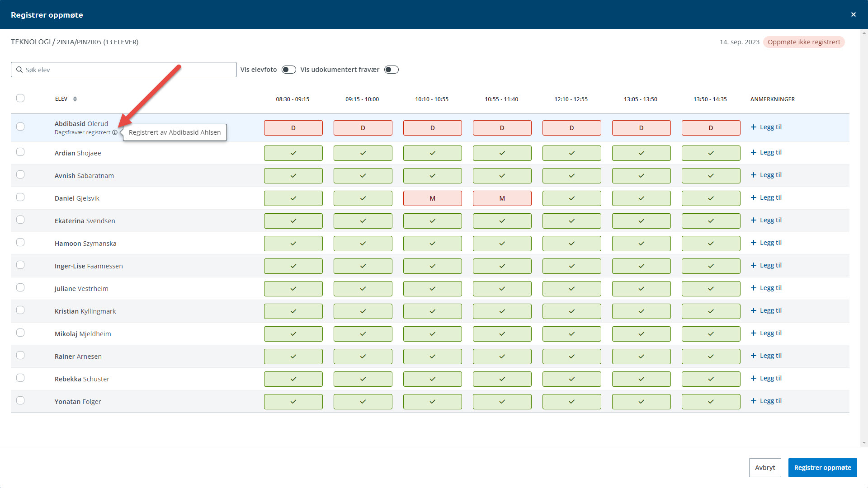This screenshot has width=868, height=488.
Task: Toggle attendance 12:10 cell for Rainer Arnesen
Action: [572, 357]
